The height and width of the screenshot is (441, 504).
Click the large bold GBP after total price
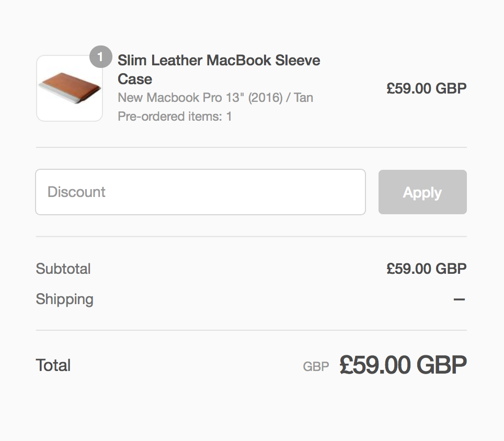point(441,365)
